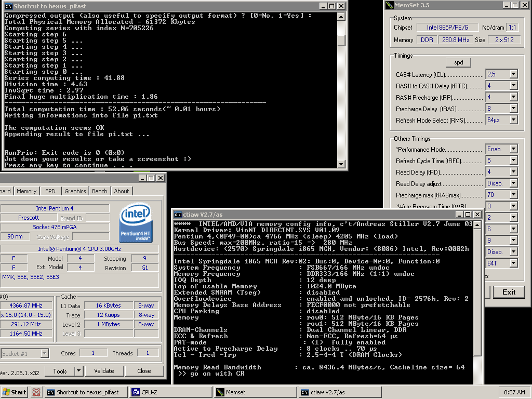The width and height of the screenshot is (532, 399).
Task: Click the 4366.87 MHz core speed value
Action: pos(26,305)
